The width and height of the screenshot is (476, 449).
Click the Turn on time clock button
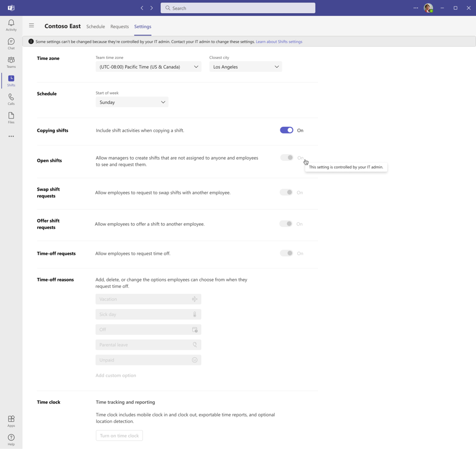tap(119, 436)
